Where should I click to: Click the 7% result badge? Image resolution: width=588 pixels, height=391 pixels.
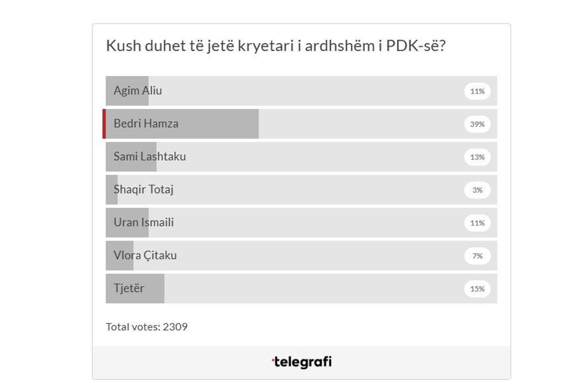point(477,256)
